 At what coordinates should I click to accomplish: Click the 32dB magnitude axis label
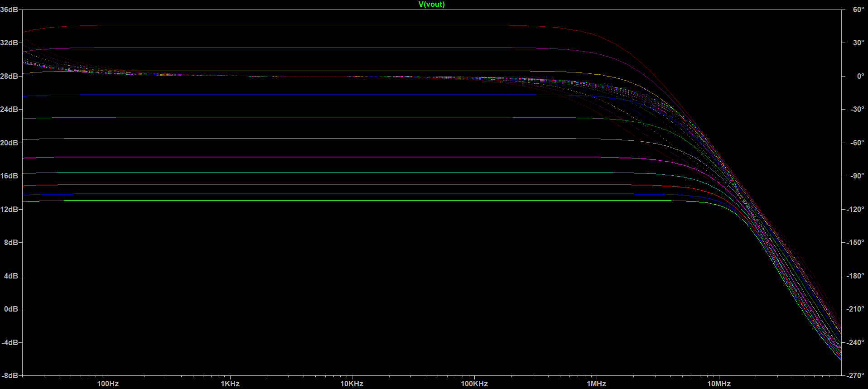(x=9, y=43)
